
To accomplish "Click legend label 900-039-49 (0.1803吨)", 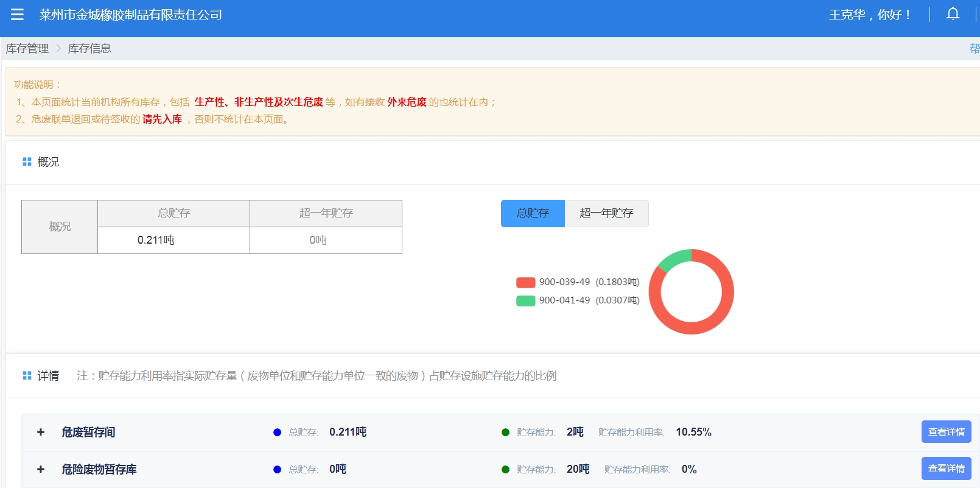I will 589,282.
